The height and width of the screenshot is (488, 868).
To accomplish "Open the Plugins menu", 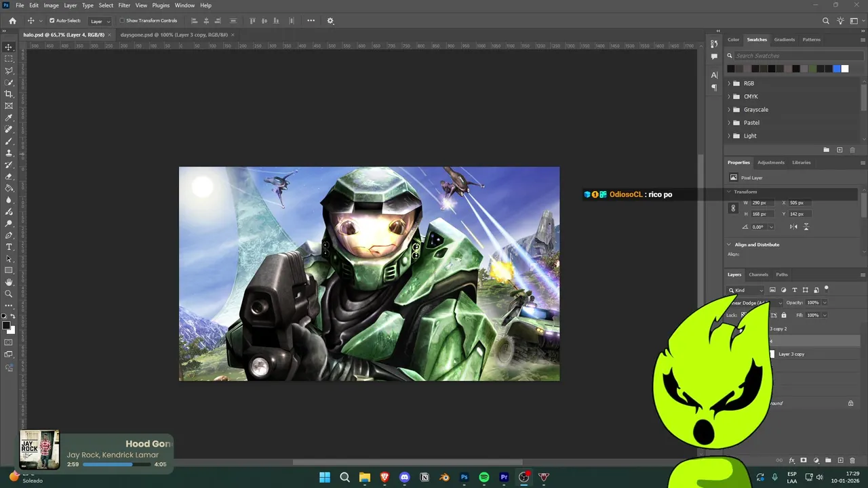I will 161,5.
